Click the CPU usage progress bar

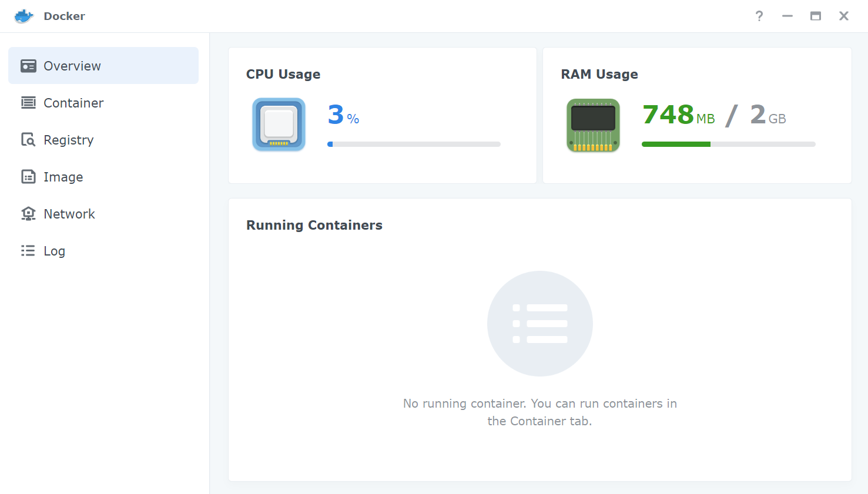[414, 144]
